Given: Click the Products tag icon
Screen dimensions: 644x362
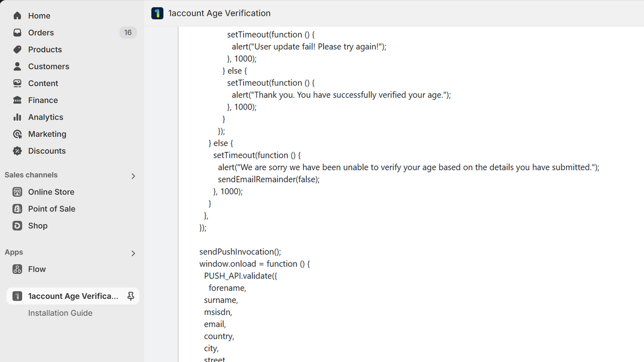Looking at the screenshot, I should click(x=18, y=49).
